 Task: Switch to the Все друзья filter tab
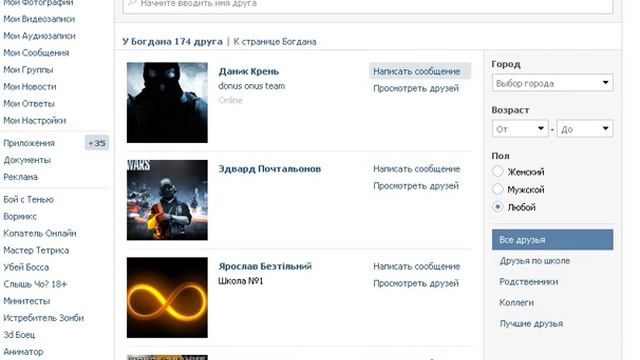click(x=552, y=240)
